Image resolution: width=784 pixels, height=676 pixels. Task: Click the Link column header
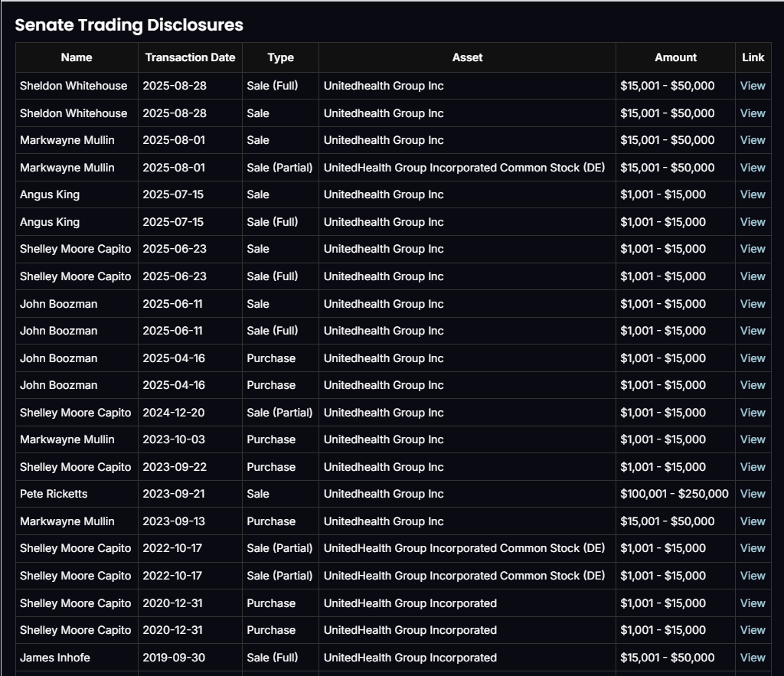pyautogui.click(x=753, y=57)
